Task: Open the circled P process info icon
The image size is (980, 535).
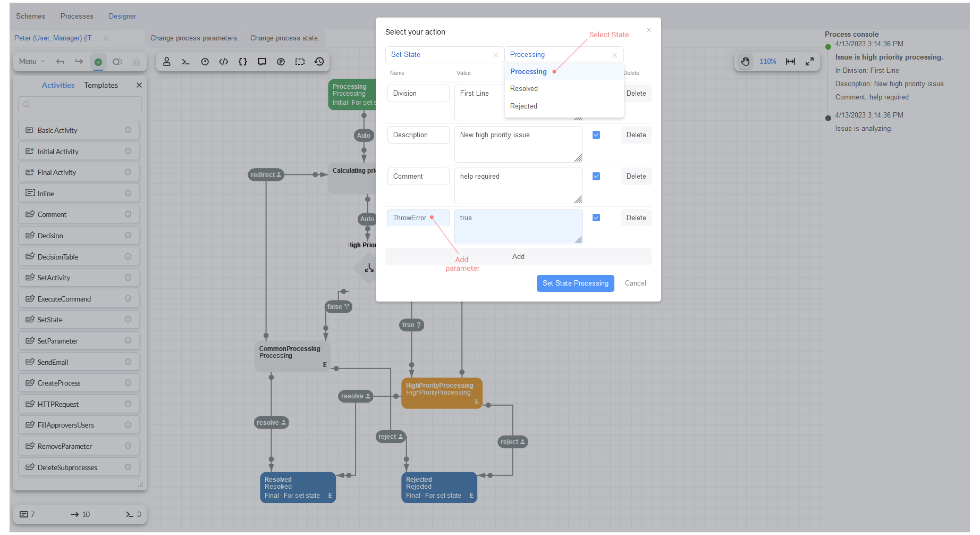Action: tap(281, 62)
